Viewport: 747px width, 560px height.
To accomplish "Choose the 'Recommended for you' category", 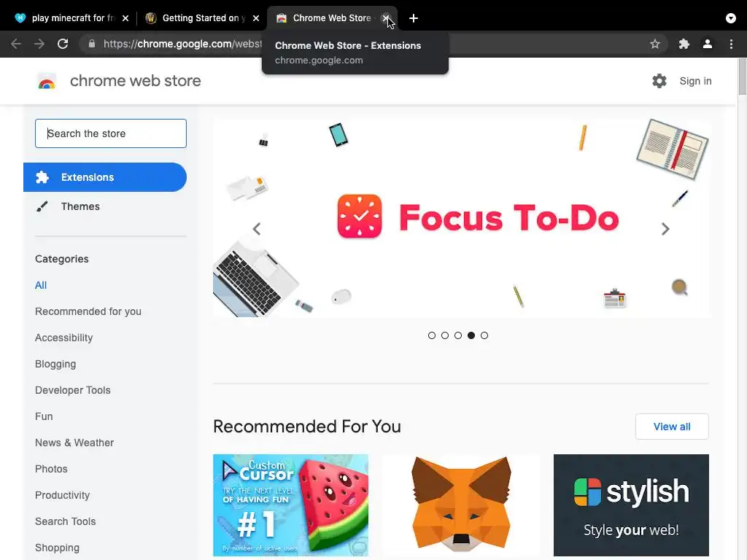I will pos(88,311).
